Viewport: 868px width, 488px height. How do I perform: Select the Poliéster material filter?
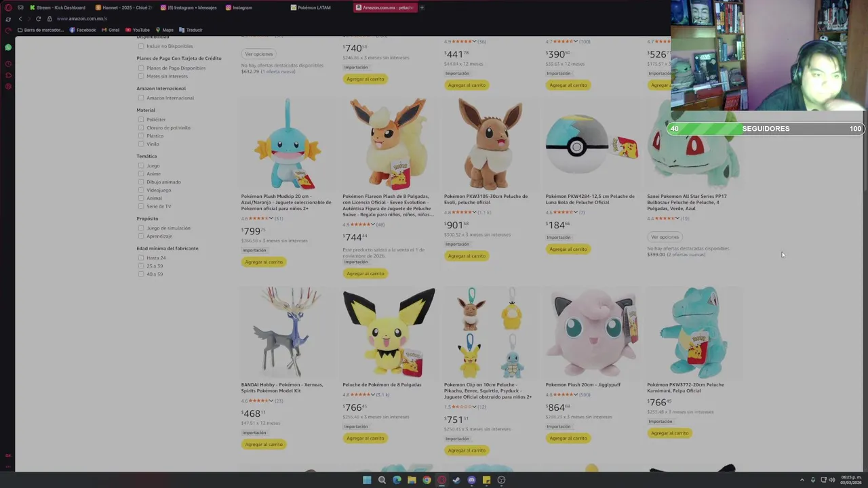click(141, 119)
